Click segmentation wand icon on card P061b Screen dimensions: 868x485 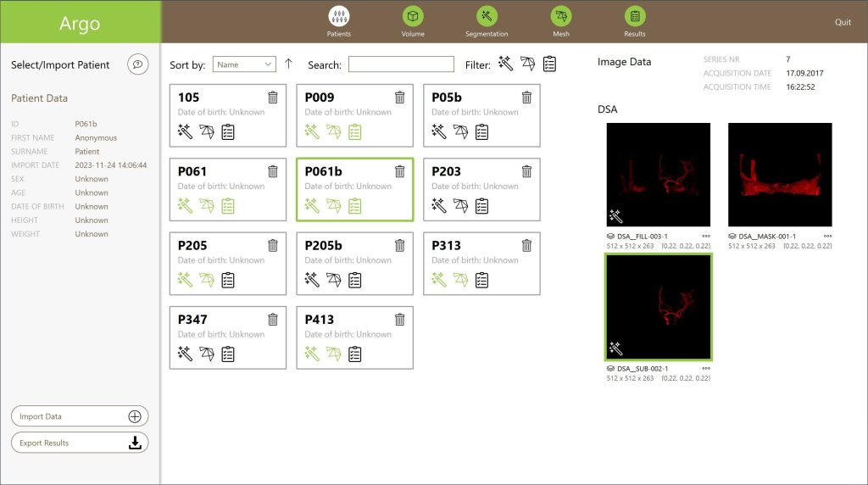pyautogui.click(x=312, y=206)
